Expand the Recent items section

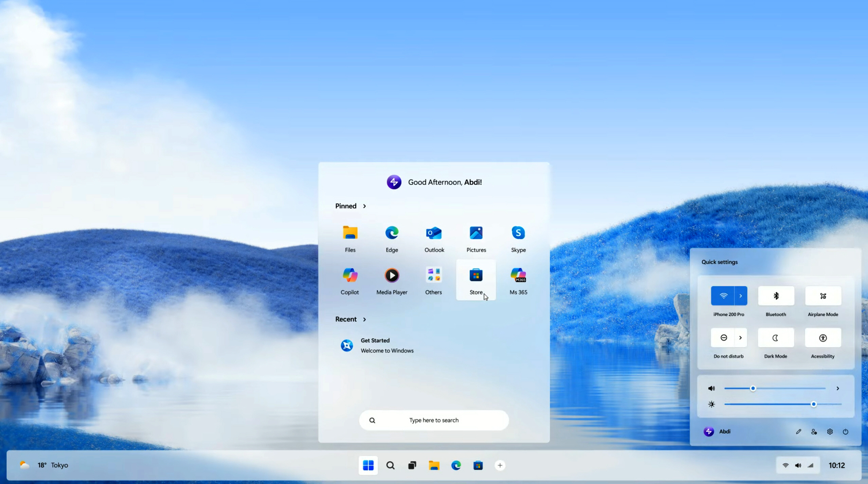pyautogui.click(x=364, y=319)
